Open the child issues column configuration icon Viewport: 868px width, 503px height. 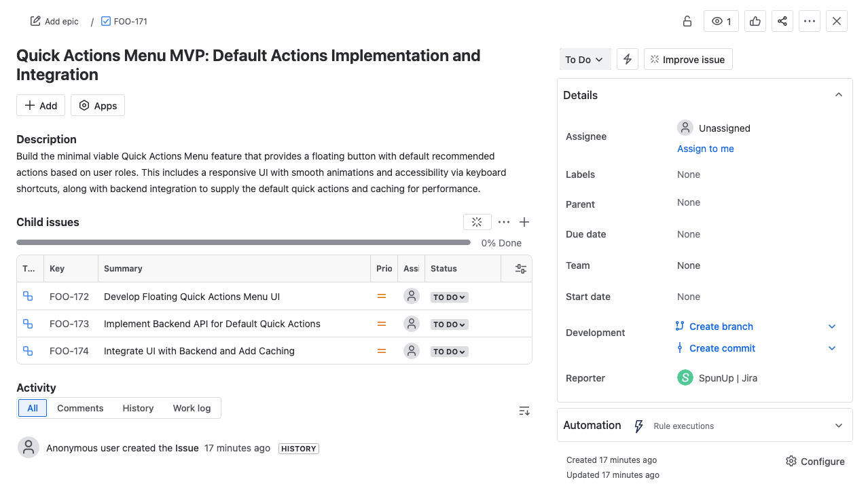[x=521, y=269]
